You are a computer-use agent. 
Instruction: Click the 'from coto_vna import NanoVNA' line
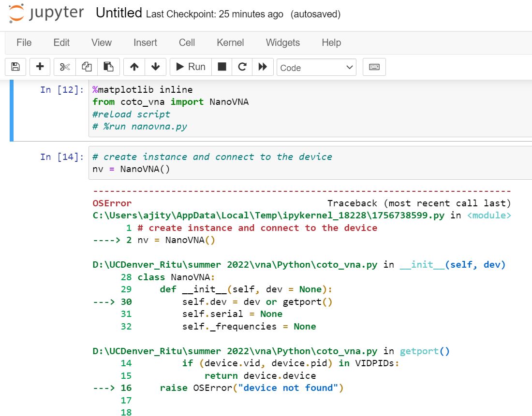click(171, 102)
